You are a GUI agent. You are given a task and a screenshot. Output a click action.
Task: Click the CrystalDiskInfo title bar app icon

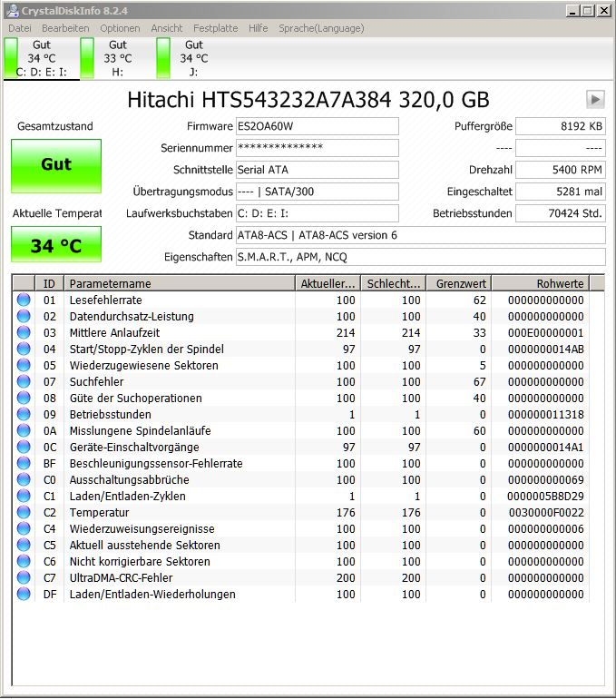pos(13,10)
